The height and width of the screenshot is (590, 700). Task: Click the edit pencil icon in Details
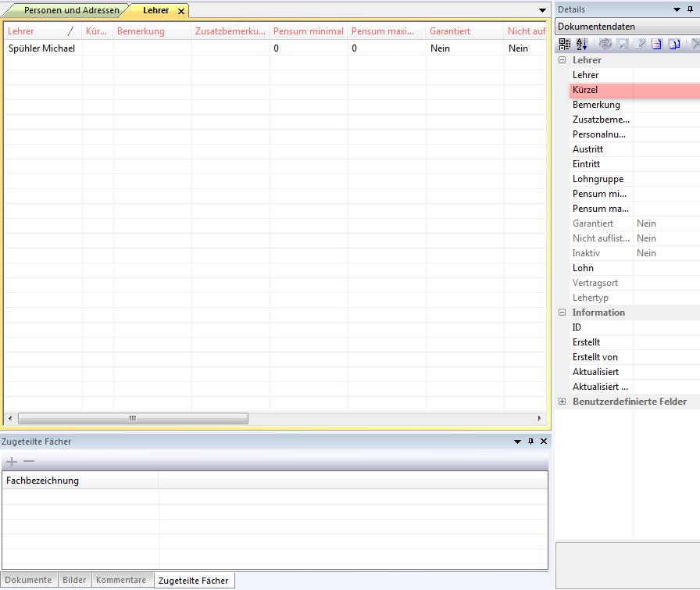pos(640,45)
